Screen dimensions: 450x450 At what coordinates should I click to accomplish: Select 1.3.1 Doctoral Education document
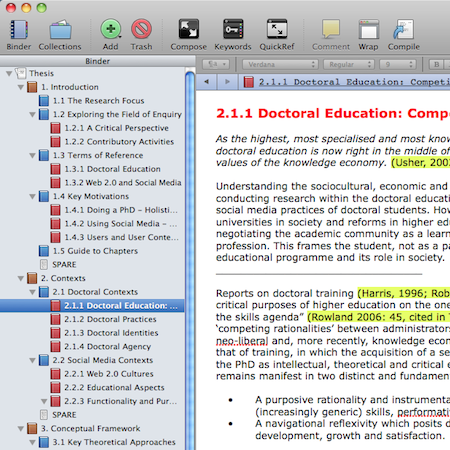(x=112, y=169)
